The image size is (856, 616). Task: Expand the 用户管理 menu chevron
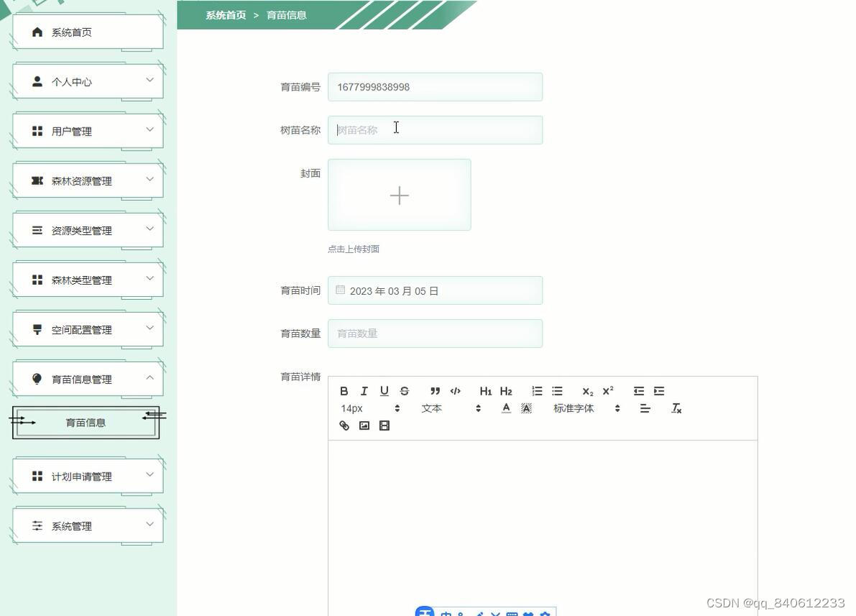[149, 130]
